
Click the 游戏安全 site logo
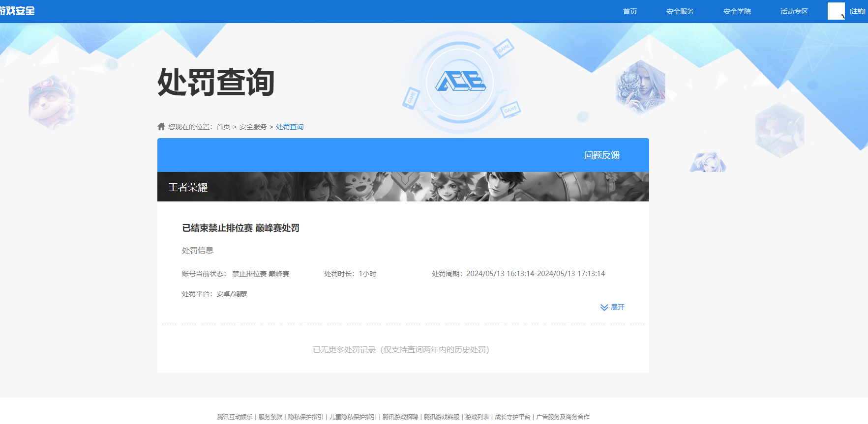click(x=17, y=11)
